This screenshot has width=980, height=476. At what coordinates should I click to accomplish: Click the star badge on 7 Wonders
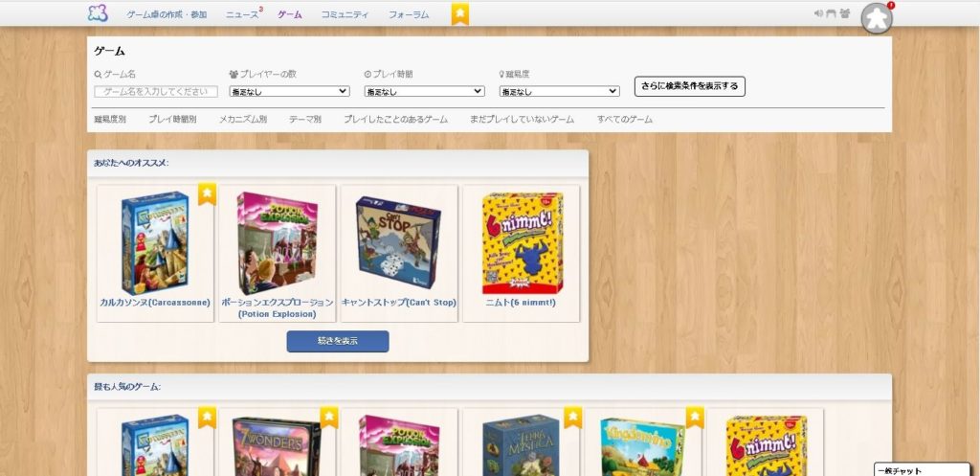coord(329,418)
